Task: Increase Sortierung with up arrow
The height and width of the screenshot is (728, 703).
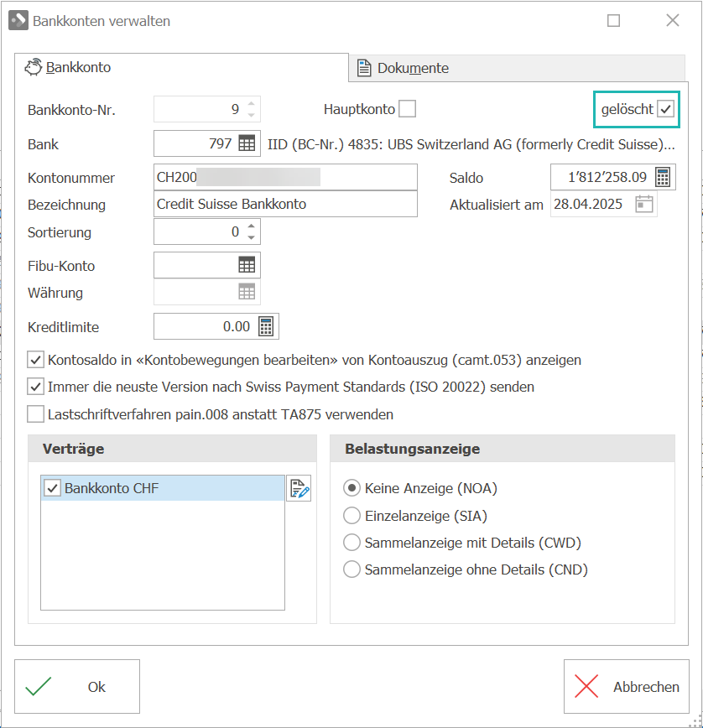Action: pyautogui.click(x=251, y=226)
